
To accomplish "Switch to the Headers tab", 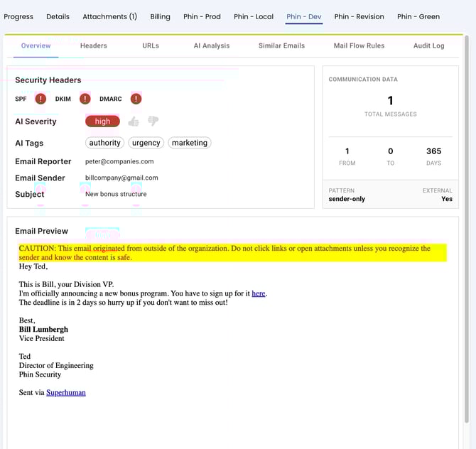I will (93, 45).
